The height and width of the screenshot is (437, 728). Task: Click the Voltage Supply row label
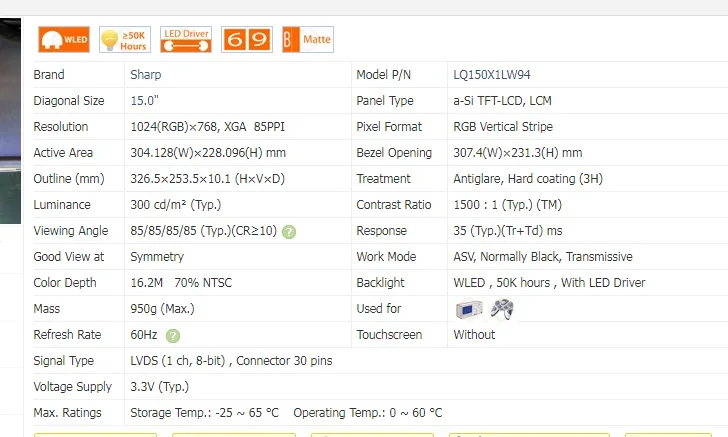point(72,387)
